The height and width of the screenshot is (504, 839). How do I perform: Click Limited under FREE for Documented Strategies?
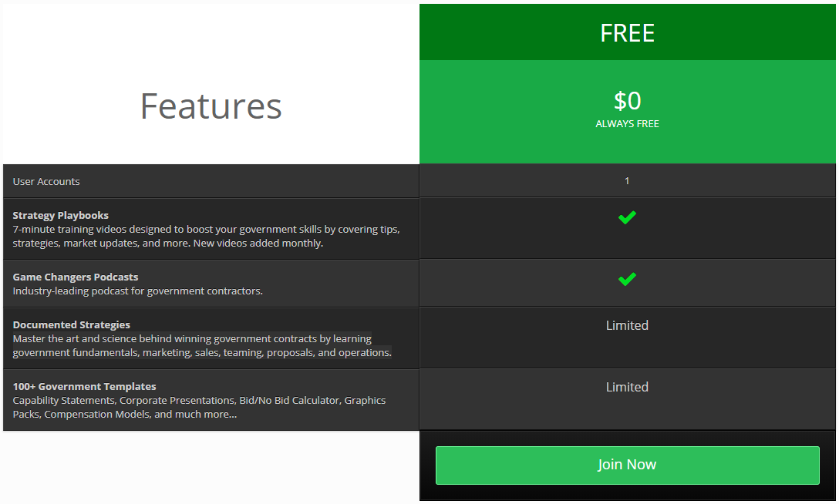tap(627, 325)
